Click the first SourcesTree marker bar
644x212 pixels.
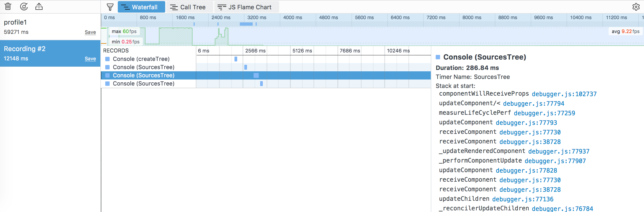click(246, 67)
